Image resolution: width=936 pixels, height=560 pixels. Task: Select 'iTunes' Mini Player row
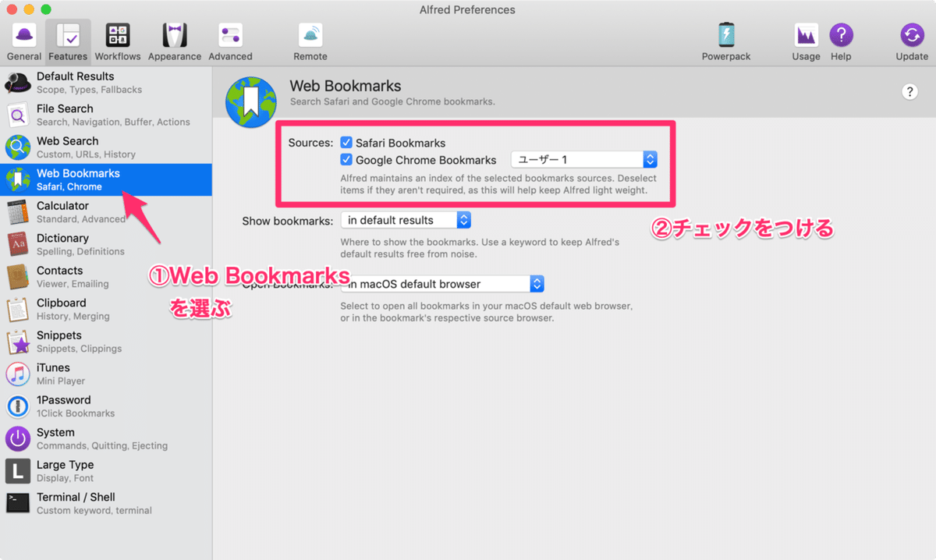[x=106, y=374]
